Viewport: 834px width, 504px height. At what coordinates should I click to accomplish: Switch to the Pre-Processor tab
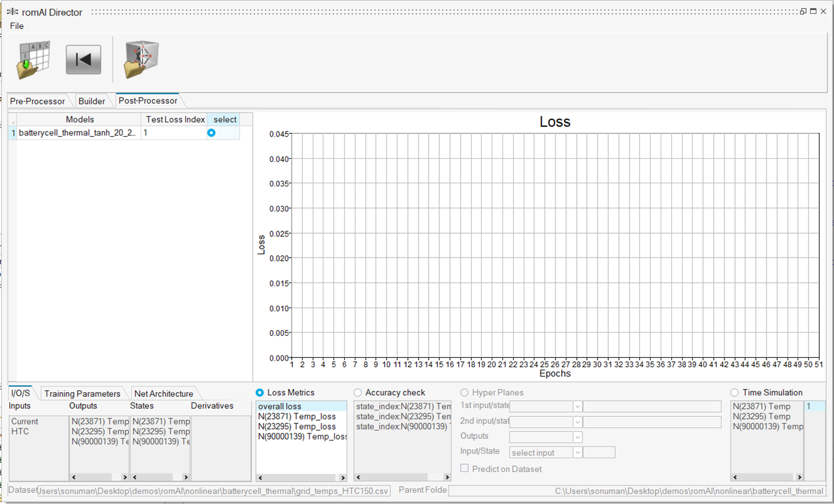pyautogui.click(x=38, y=101)
